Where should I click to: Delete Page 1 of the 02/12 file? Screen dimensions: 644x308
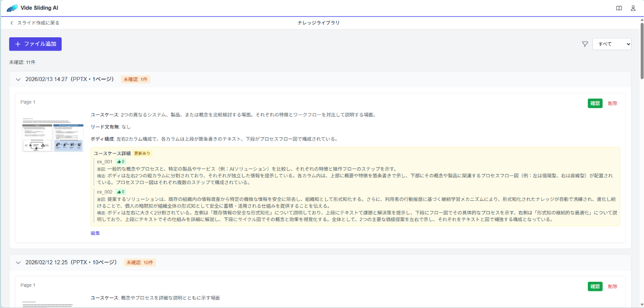click(613, 286)
